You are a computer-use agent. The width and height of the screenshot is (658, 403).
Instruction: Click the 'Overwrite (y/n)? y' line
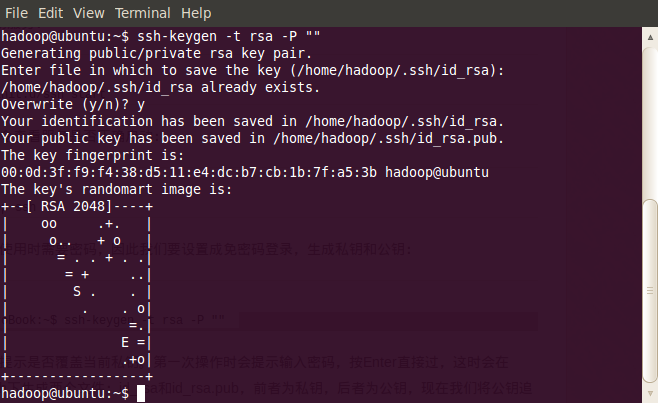(x=73, y=105)
